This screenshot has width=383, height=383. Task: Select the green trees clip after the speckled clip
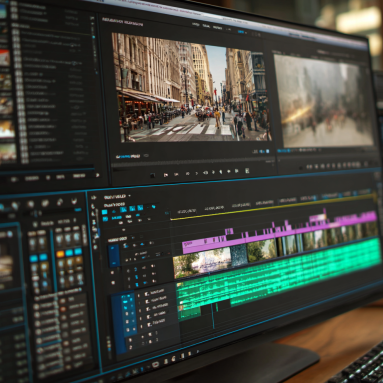pyautogui.click(x=262, y=250)
